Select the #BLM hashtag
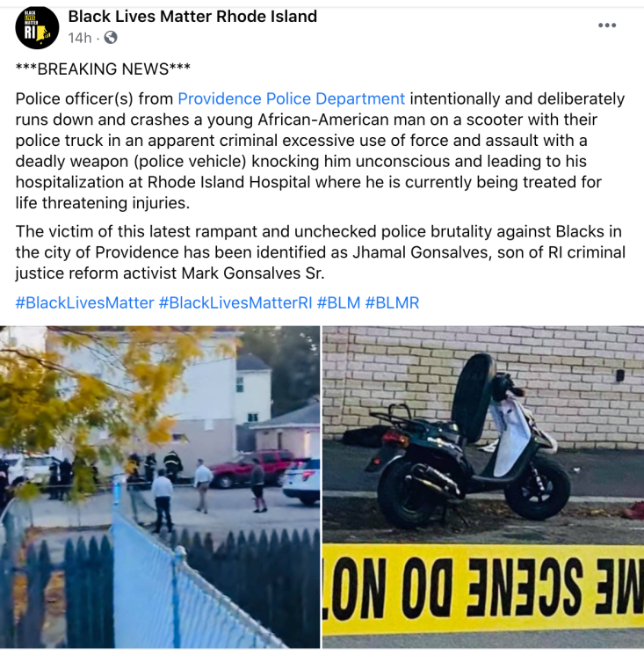The height and width of the screenshot is (655, 644). pos(338,302)
